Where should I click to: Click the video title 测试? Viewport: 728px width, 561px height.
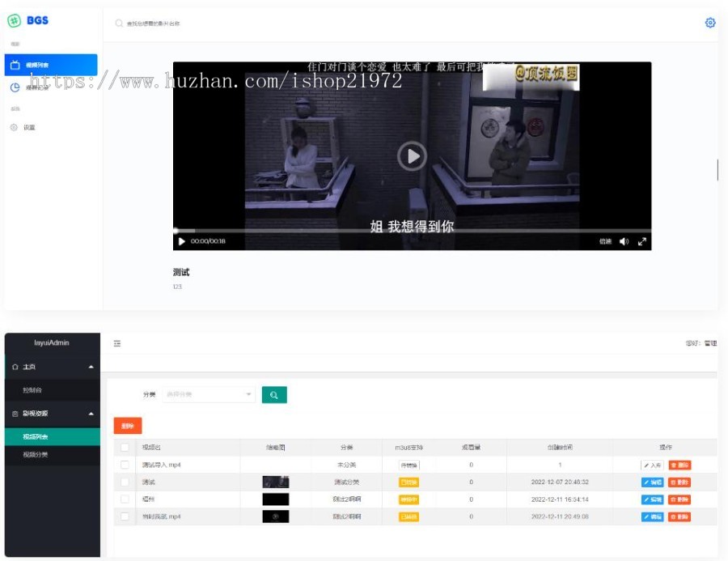tap(180, 272)
